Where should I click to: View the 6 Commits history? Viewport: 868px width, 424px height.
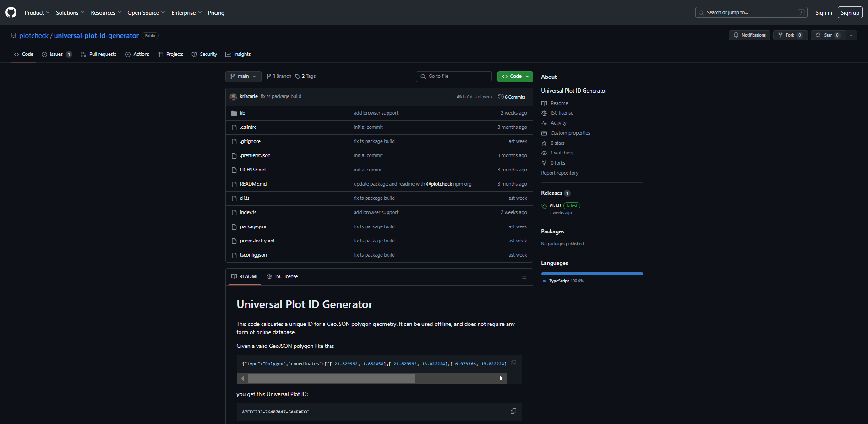tap(512, 97)
